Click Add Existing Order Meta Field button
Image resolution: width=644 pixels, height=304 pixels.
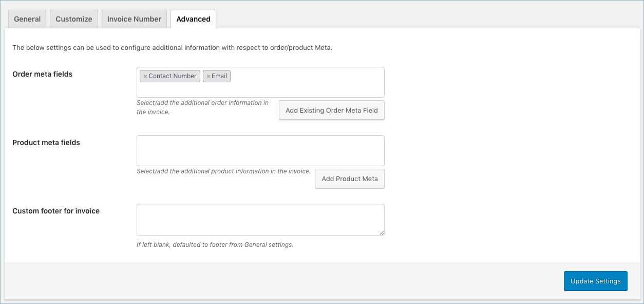[x=332, y=110]
